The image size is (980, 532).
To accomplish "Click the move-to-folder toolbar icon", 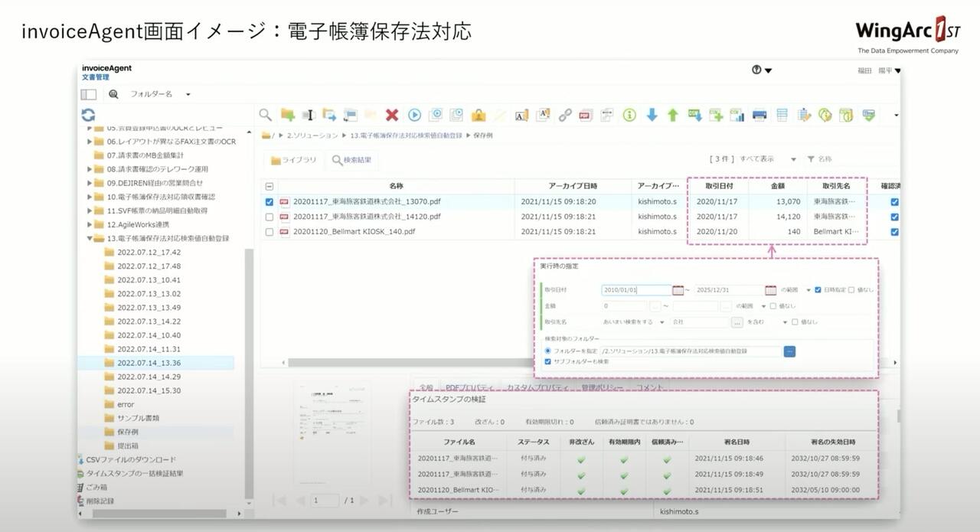I will click(x=329, y=115).
